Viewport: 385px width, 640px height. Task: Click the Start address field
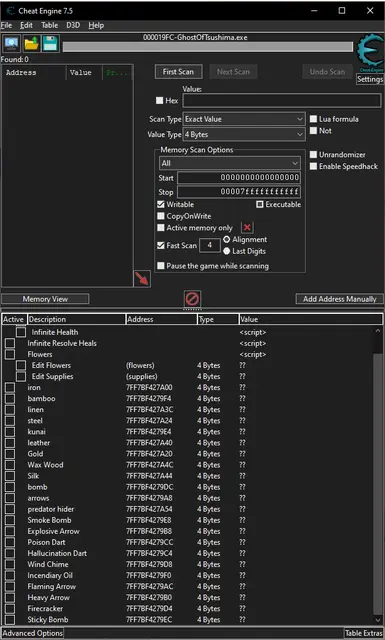point(239,178)
